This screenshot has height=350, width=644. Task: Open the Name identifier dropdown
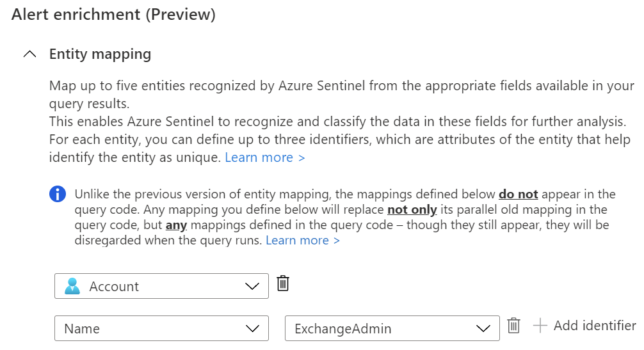pyautogui.click(x=161, y=329)
